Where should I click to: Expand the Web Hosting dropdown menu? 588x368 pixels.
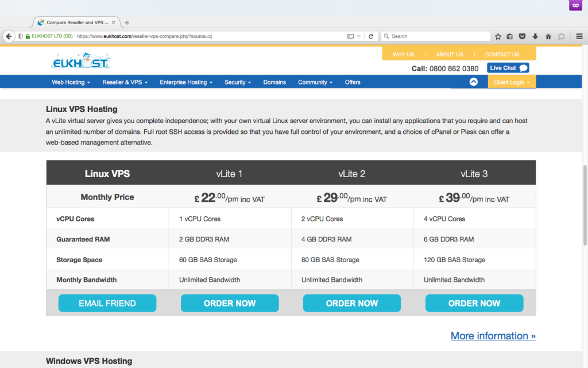coord(71,82)
